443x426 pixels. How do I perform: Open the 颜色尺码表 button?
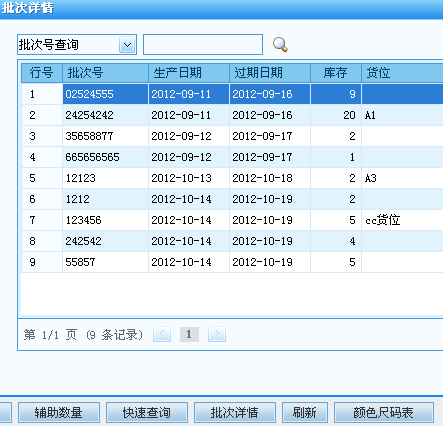click(x=384, y=413)
